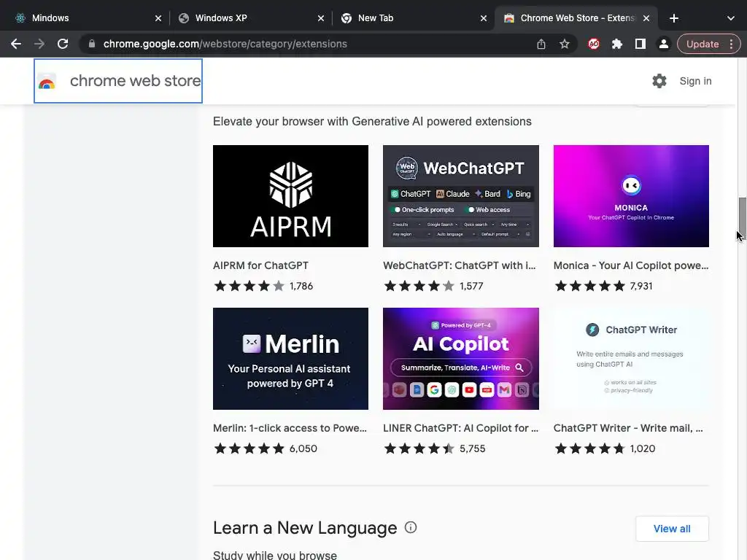Go back using the browser back arrow
Image resolution: width=747 pixels, height=560 pixels.
pos(16,44)
